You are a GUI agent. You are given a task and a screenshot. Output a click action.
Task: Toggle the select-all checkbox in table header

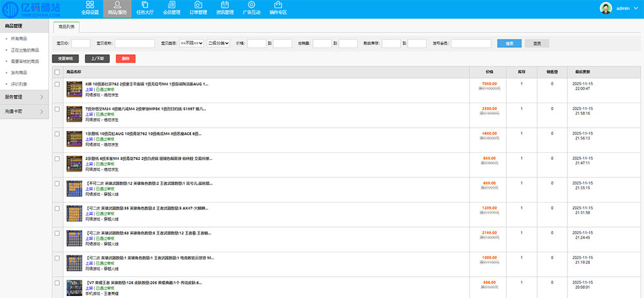[x=57, y=72]
